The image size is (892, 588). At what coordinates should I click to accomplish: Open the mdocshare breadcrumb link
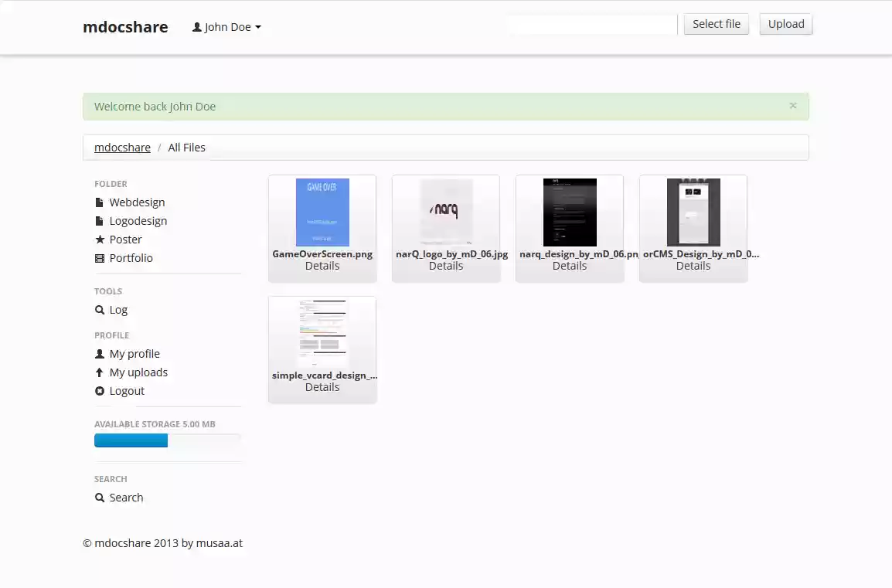122,147
